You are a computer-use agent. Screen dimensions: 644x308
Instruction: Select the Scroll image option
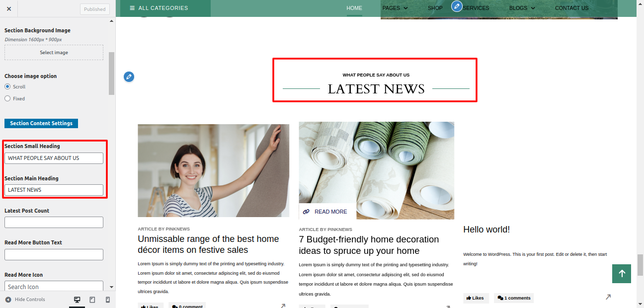[x=7, y=86]
